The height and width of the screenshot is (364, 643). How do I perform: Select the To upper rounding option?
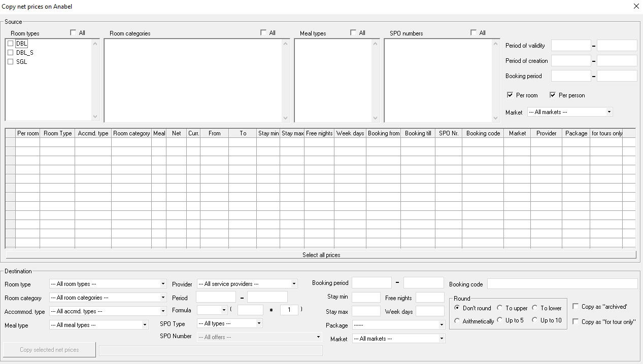tap(500, 308)
